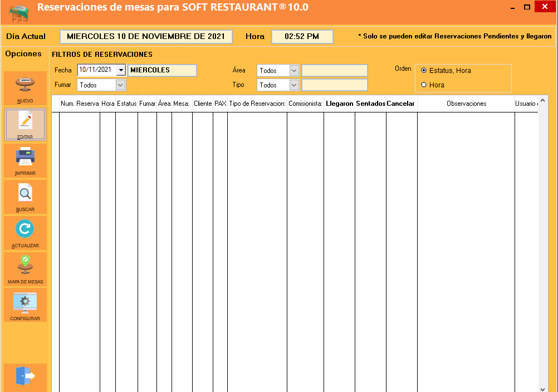Click the Num. Reserva column header
This screenshot has height=392, width=558.
(80, 104)
